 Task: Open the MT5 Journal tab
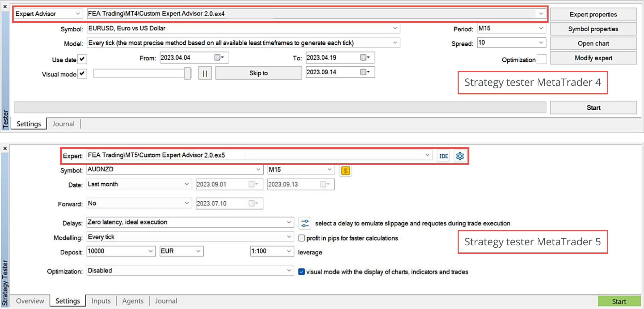click(x=166, y=301)
